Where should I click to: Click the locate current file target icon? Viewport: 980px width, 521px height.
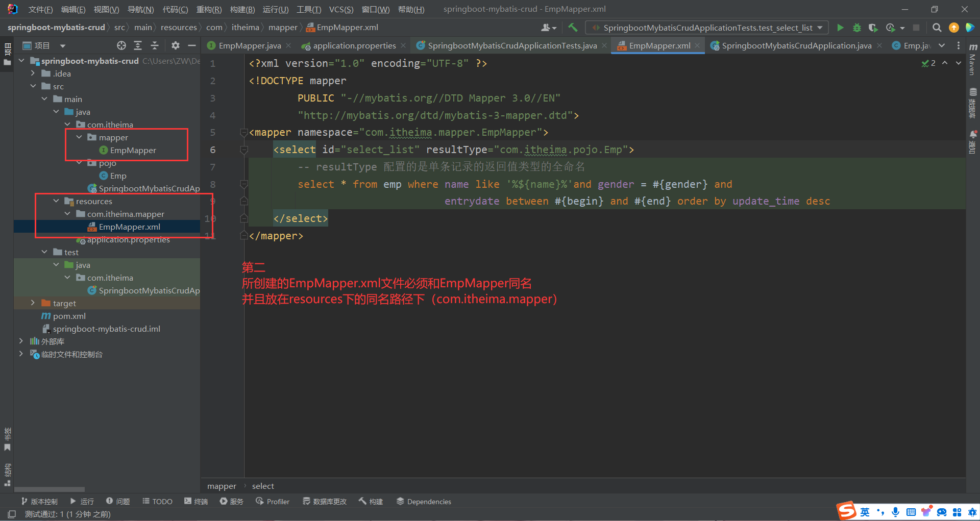click(x=121, y=45)
